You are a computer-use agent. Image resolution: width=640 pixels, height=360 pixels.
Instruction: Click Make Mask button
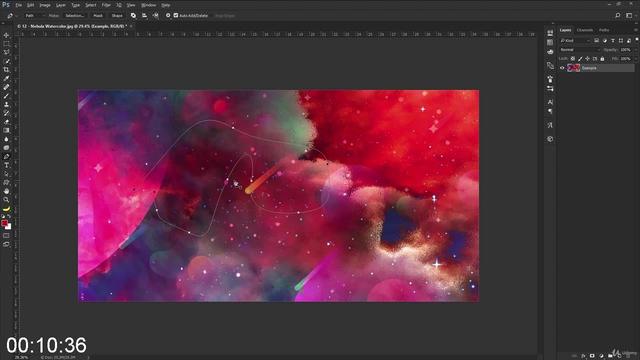point(98,16)
